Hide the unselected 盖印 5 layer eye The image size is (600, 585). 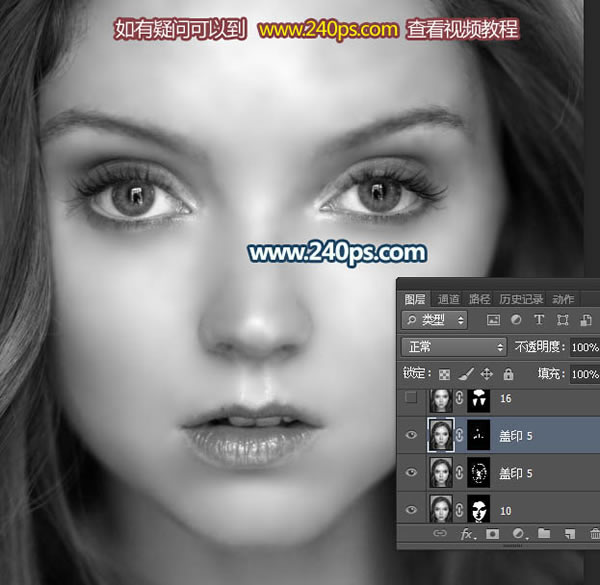[411, 473]
